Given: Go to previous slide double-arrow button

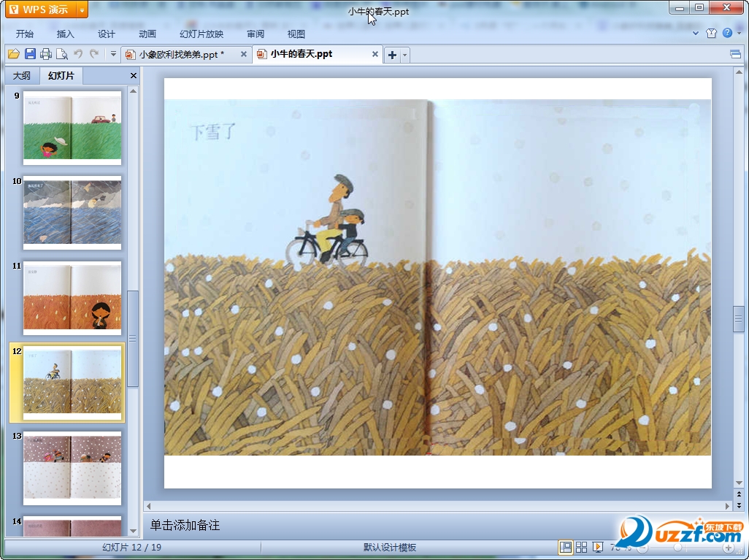Looking at the screenshot, I should (739, 494).
